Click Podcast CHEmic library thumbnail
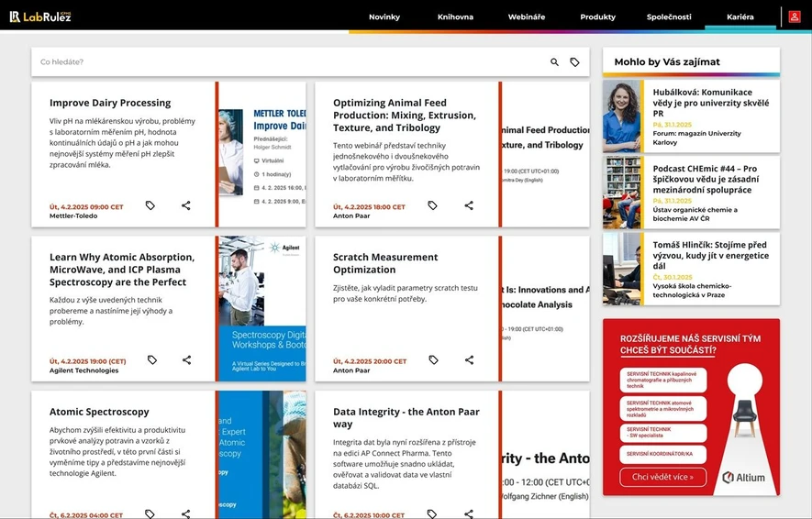Image resolution: width=812 pixels, height=519 pixels. coord(621,193)
